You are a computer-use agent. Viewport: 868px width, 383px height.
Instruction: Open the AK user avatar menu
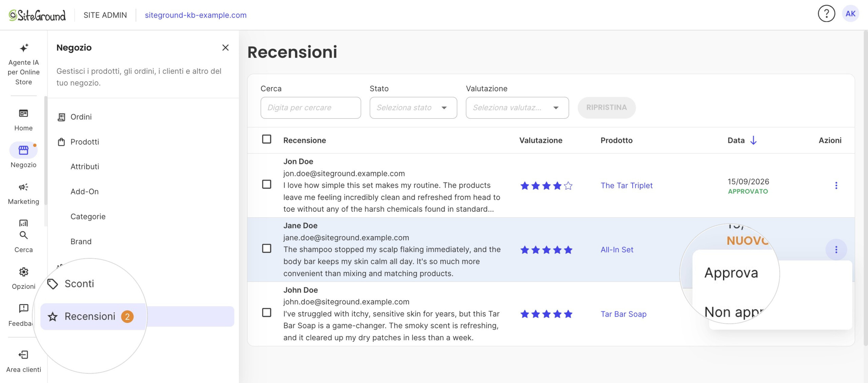[850, 14]
